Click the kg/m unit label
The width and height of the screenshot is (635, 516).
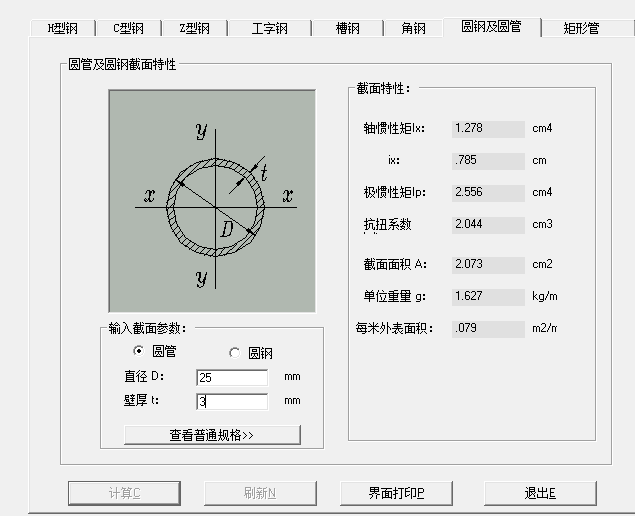tap(545, 296)
